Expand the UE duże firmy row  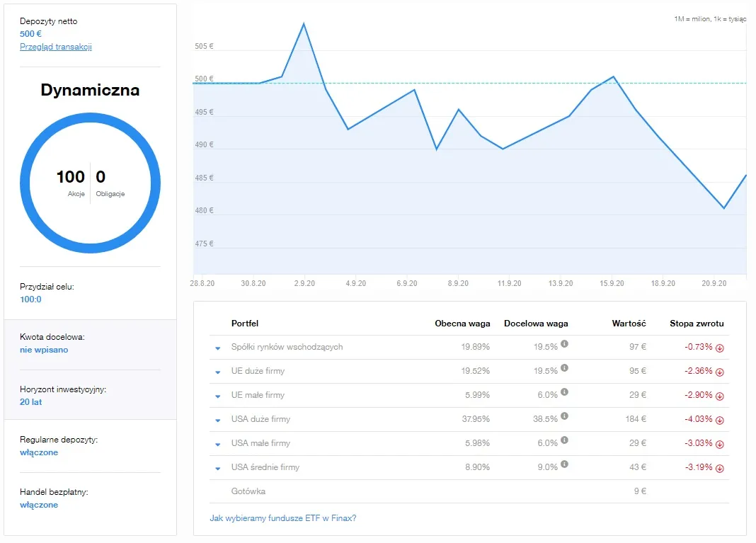pos(218,372)
